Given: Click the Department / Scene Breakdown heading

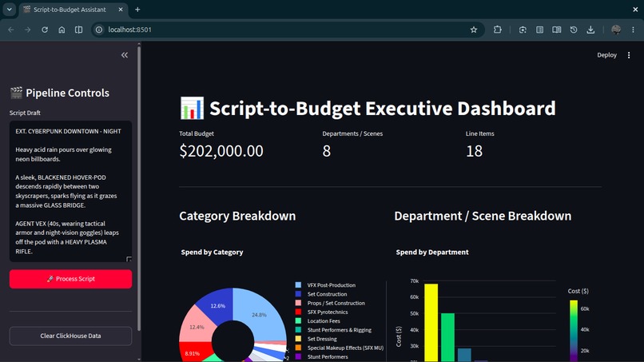Looking at the screenshot, I should pyautogui.click(x=483, y=216).
